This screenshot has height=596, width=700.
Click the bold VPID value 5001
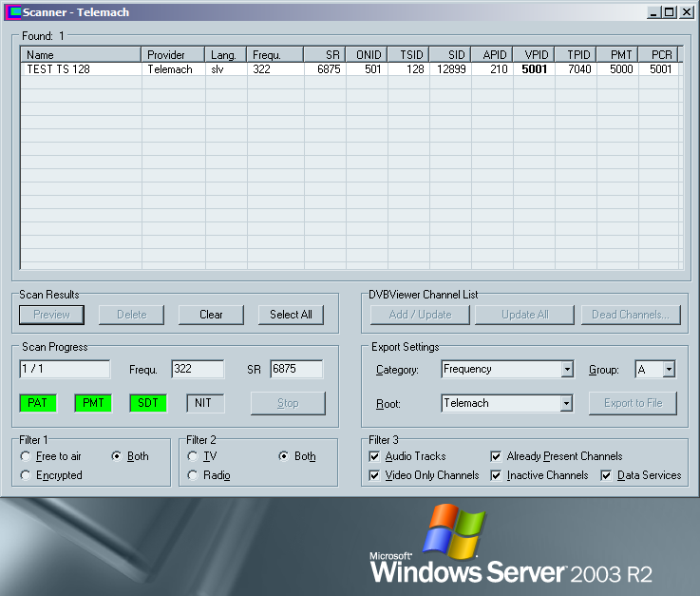coord(535,69)
